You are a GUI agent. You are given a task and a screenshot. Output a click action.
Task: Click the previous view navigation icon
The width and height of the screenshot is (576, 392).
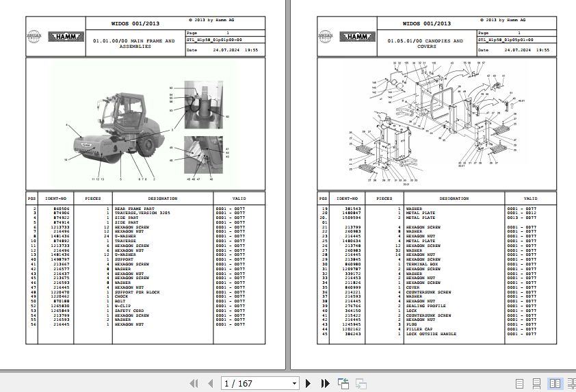(x=343, y=384)
